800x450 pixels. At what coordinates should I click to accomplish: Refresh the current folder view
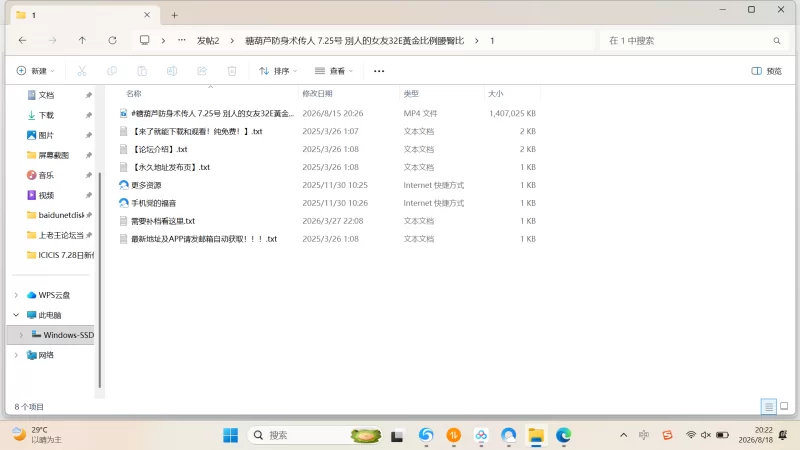pyautogui.click(x=112, y=40)
